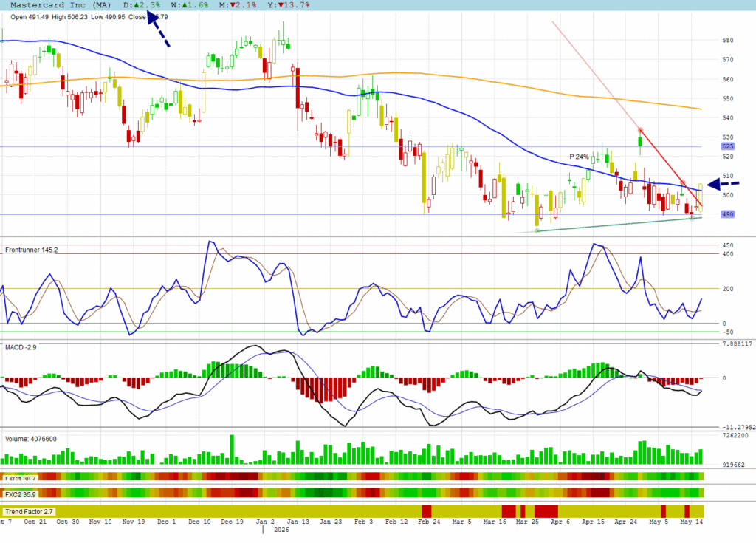Click the 2026 year marker on timeline

(281, 530)
